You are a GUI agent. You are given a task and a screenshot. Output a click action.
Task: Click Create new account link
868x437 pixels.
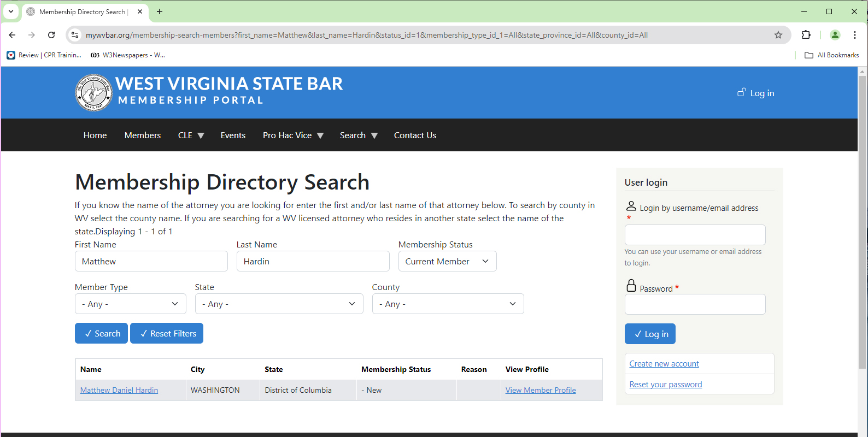[664, 364]
